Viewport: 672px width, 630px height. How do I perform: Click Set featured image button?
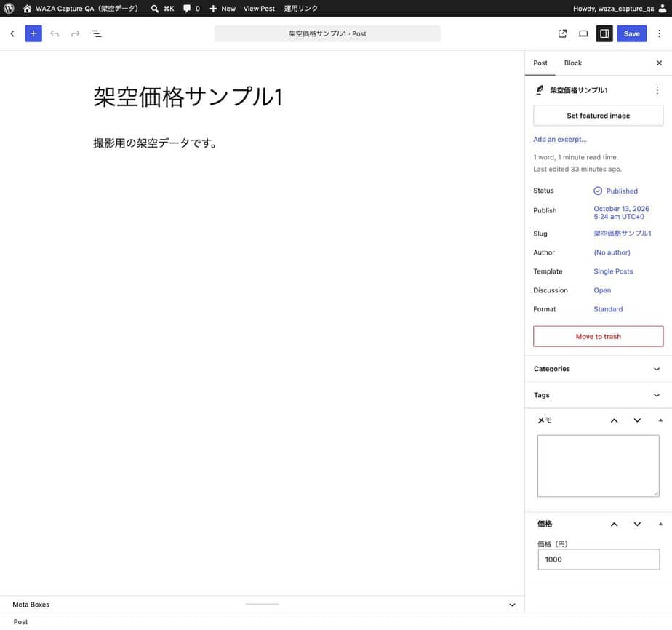coord(599,115)
